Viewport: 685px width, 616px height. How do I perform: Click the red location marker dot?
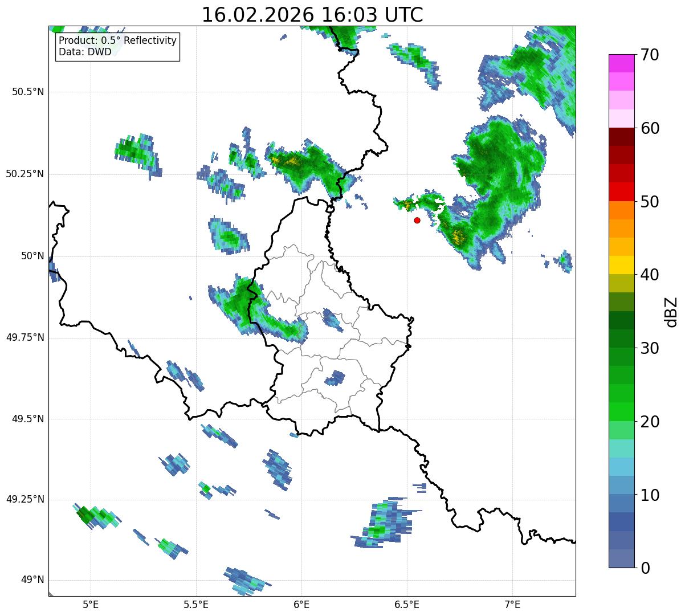(x=417, y=220)
